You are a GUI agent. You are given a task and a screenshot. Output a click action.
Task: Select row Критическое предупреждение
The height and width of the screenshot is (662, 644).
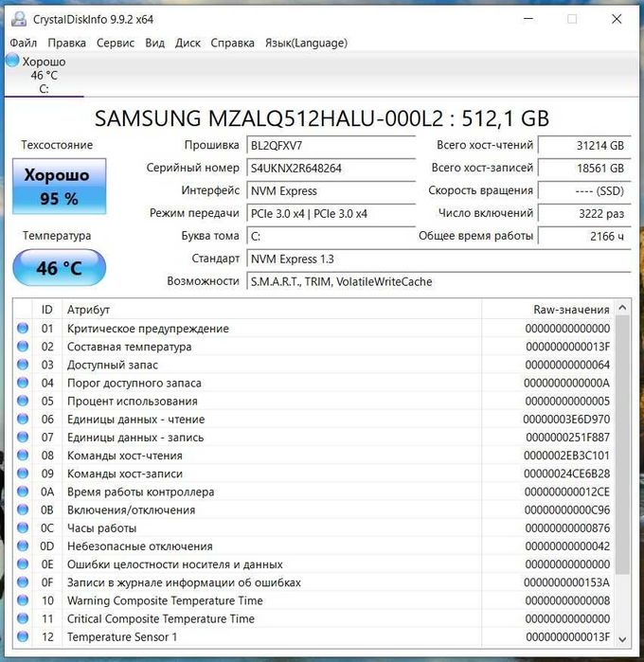pos(313,328)
